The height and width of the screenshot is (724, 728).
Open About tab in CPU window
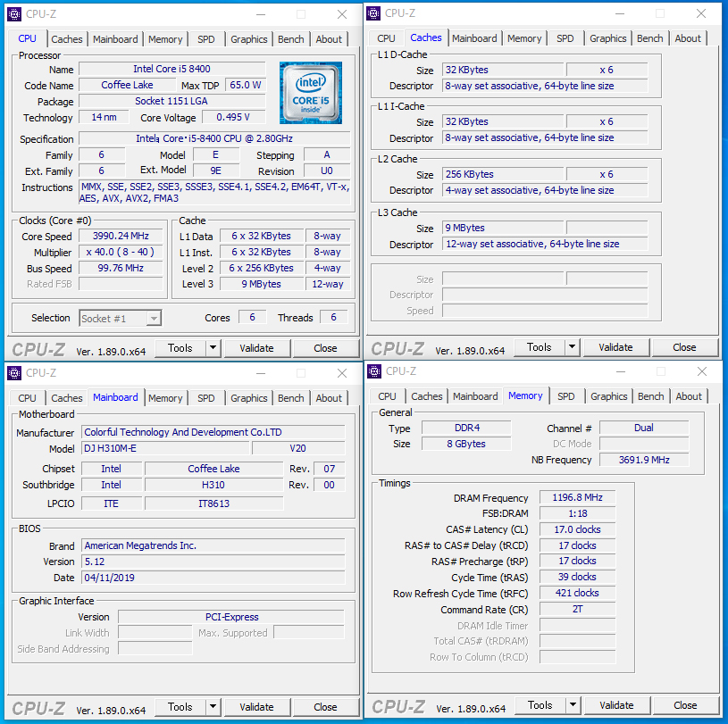(329, 39)
